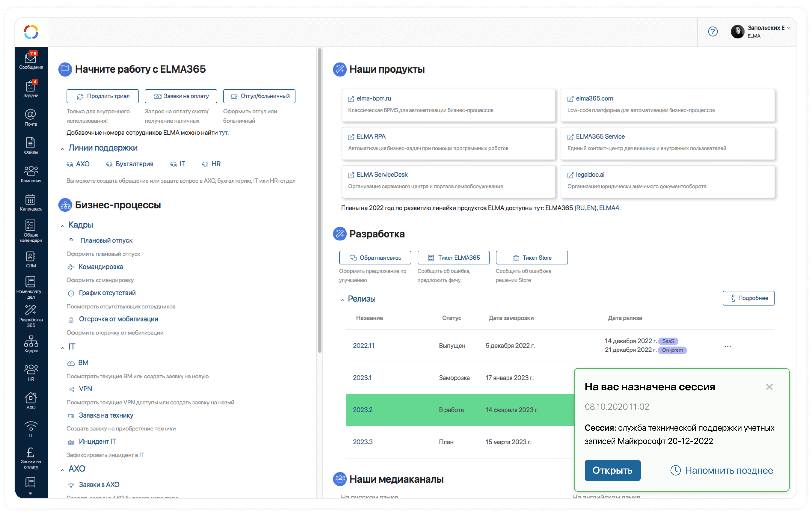
Task: Open the тут link for extension numbers
Action: pyautogui.click(x=223, y=133)
